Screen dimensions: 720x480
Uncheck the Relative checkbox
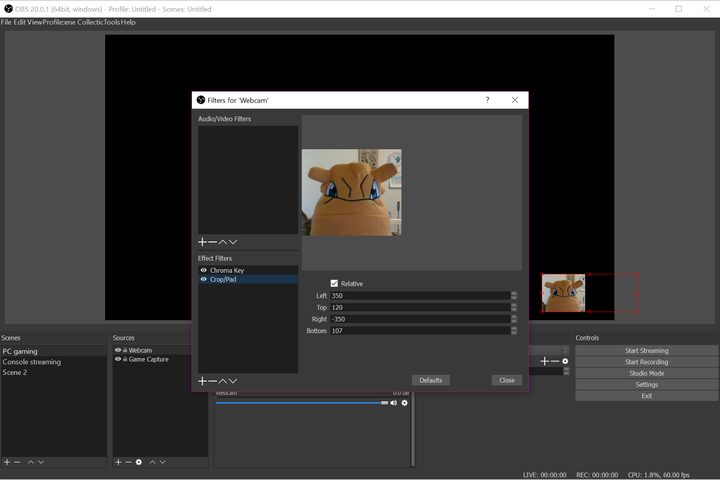click(x=334, y=283)
